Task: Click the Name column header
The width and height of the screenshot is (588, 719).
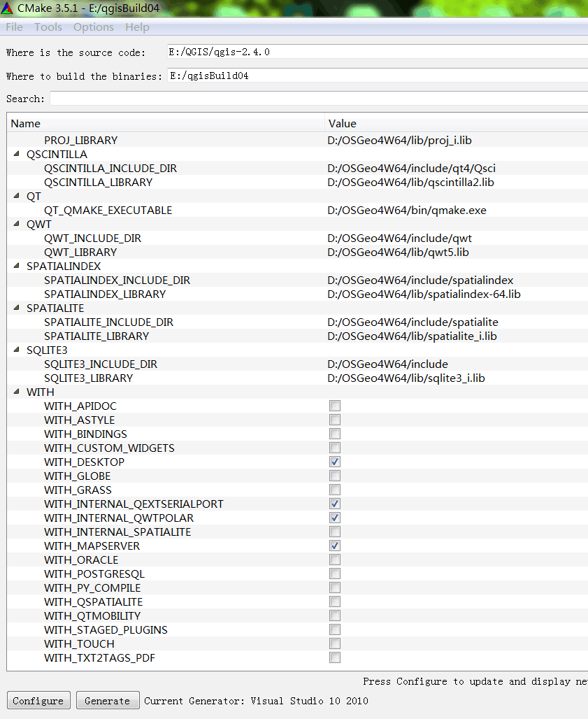Action: 166,123
